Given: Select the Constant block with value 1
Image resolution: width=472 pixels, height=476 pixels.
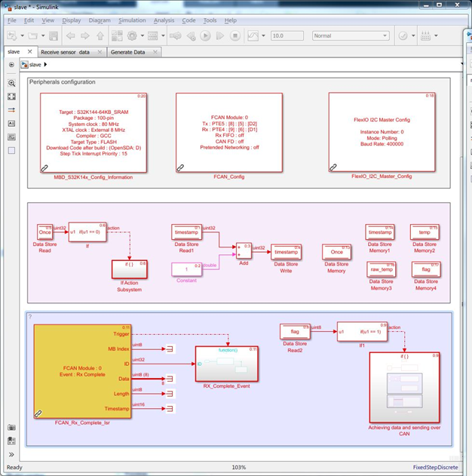Looking at the screenshot, I should pos(186,269).
